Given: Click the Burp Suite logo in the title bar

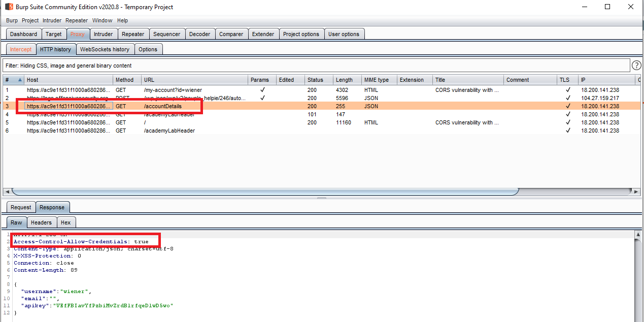Looking at the screenshot, I should [9, 7].
